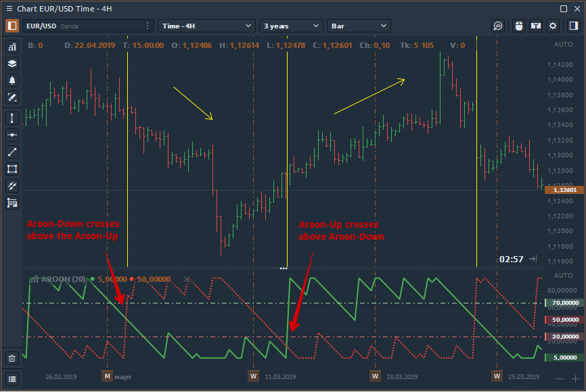This screenshot has width=586, height=392.
Task: Open the 3 years history range dropdown
Action: pos(291,26)
